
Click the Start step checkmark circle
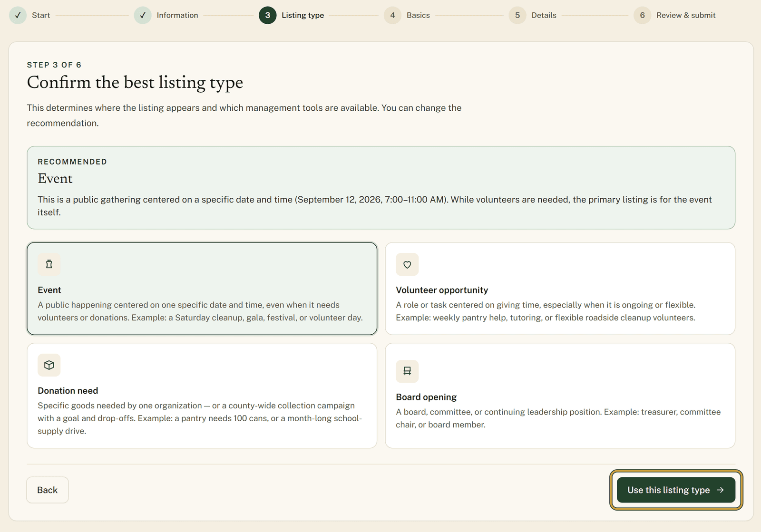coord(18,15)
